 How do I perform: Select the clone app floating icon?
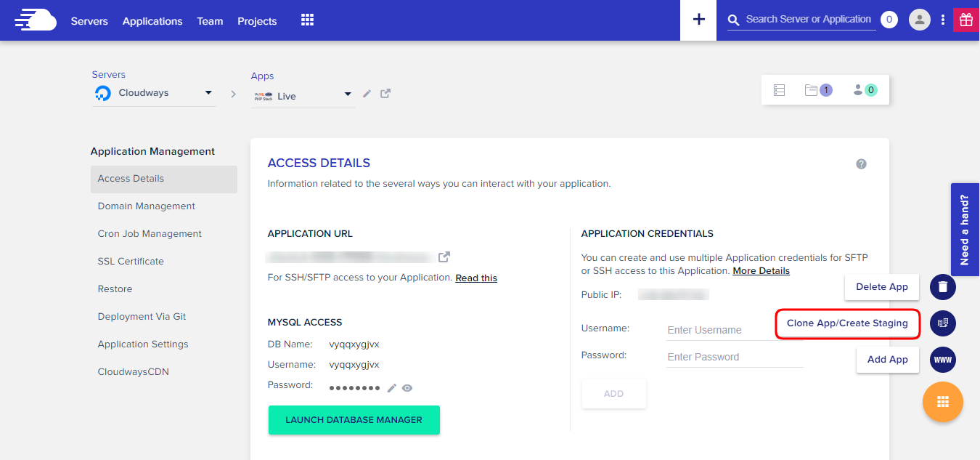click(942, 323)
